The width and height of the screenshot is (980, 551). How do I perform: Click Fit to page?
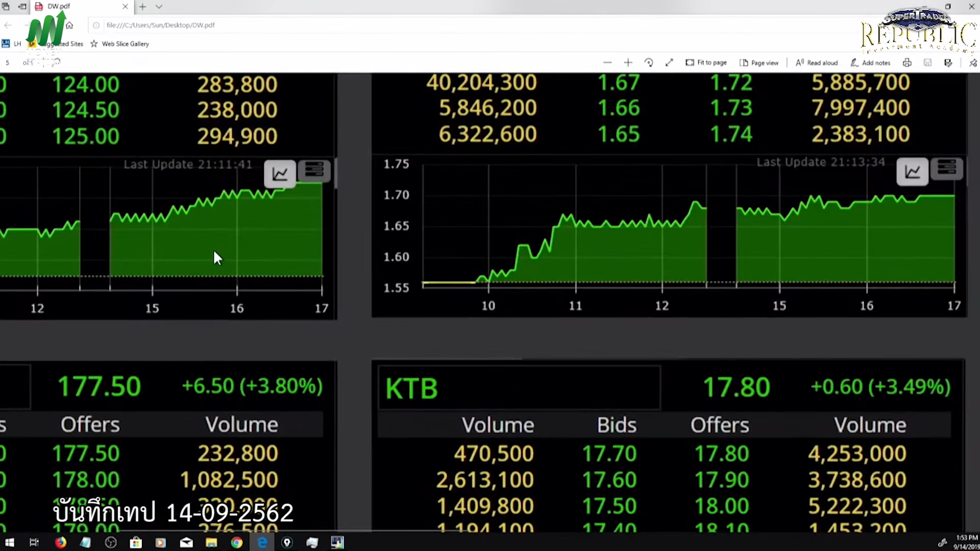pos(706,62)
